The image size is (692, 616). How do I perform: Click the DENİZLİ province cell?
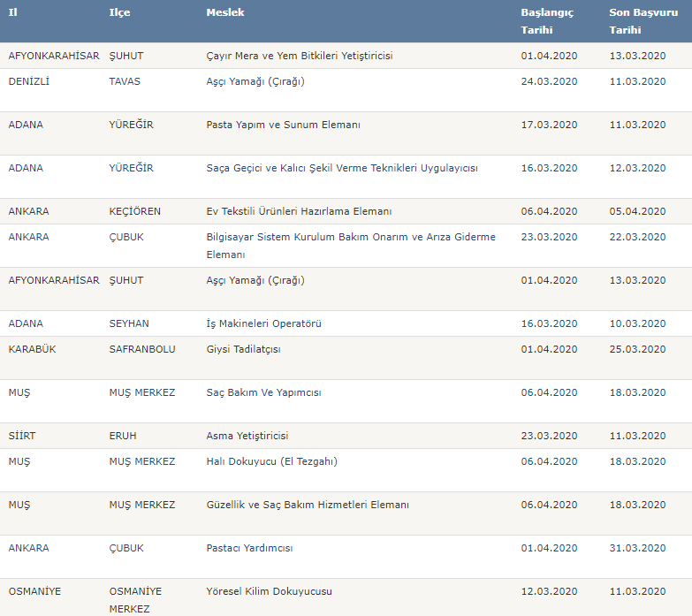31,81
